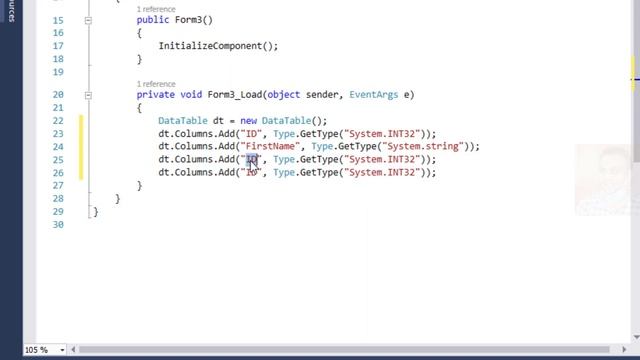Click "System.string" on line 24
This screenshot has height=360, width=640.
pyautogui.click(x=423, y=146)
